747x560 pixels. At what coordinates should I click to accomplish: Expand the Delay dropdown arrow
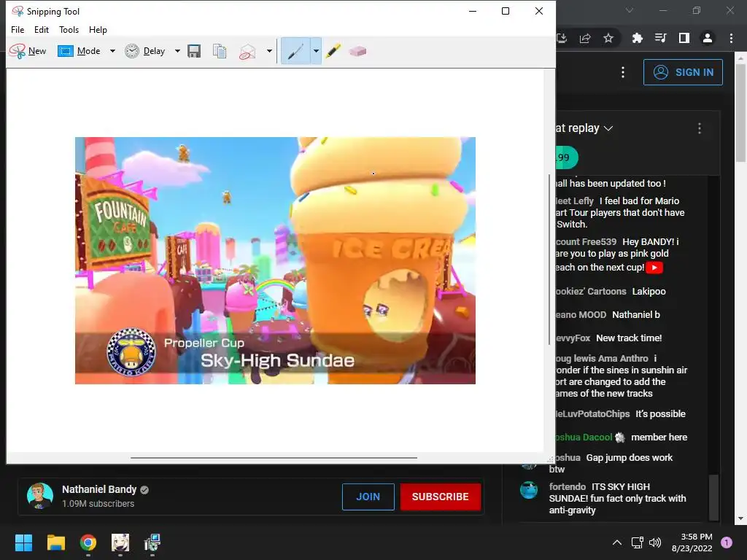click(x=177, y=51)
